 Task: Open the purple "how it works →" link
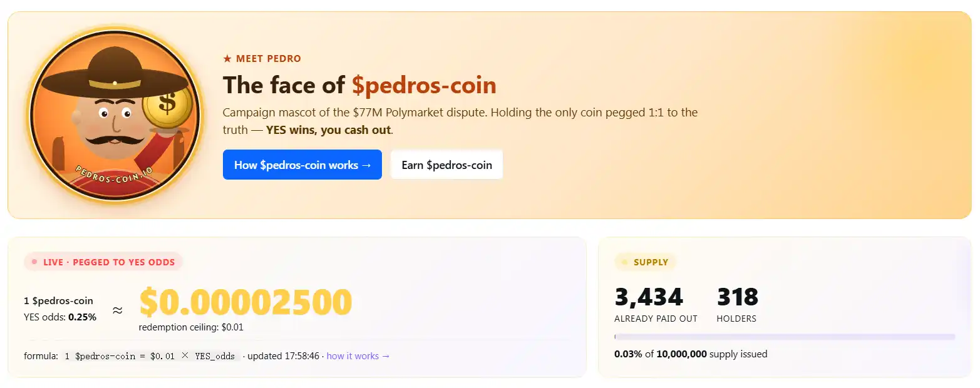click(x=358, y=356)
